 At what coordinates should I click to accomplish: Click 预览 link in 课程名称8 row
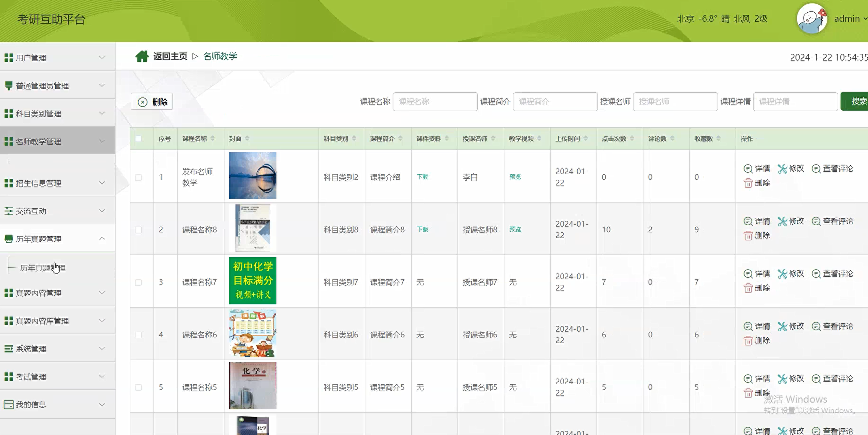(515, 229)
